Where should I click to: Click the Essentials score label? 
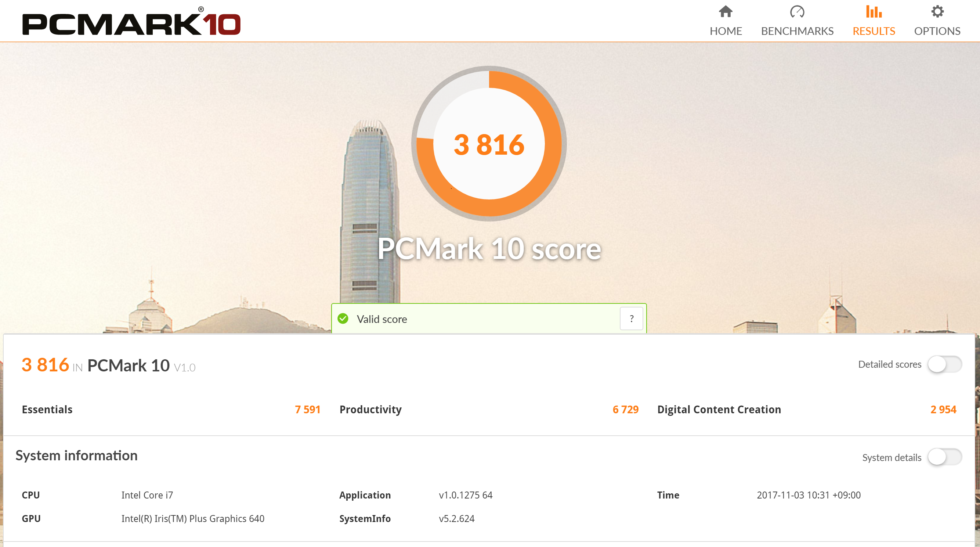[47, 409]
